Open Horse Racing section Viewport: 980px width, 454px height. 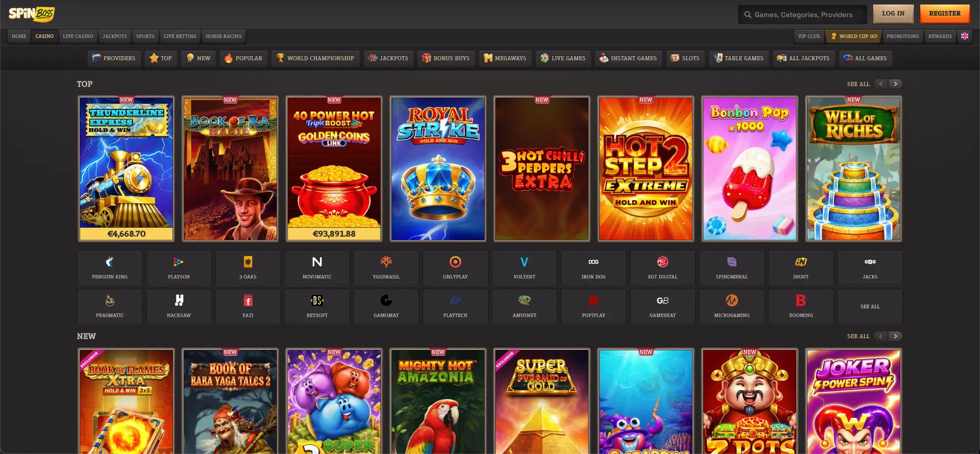point(224,36)
